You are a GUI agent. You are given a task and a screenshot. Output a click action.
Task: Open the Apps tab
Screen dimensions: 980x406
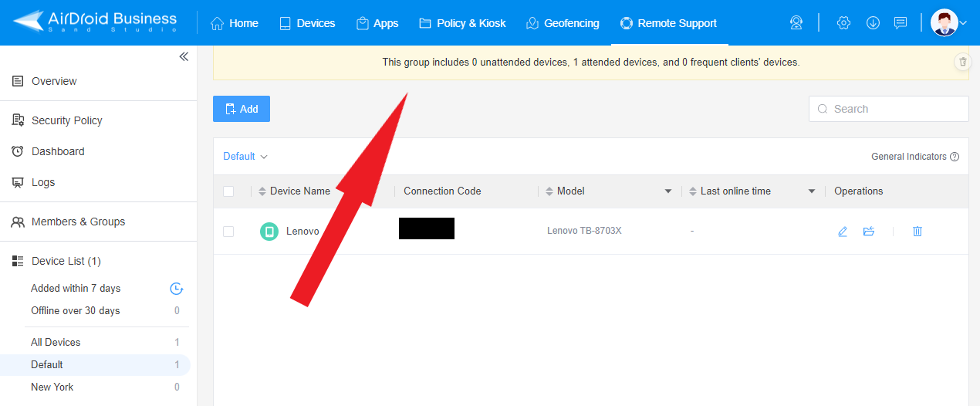tap(377, 23)
